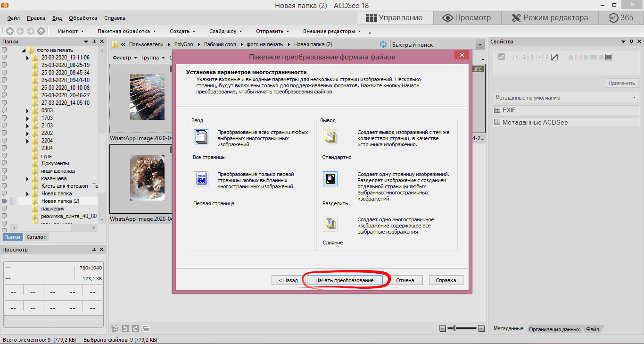Toggle the easy-select marker beside folder 0503
This screenshot has width=644, height=344.
[4, 110]
